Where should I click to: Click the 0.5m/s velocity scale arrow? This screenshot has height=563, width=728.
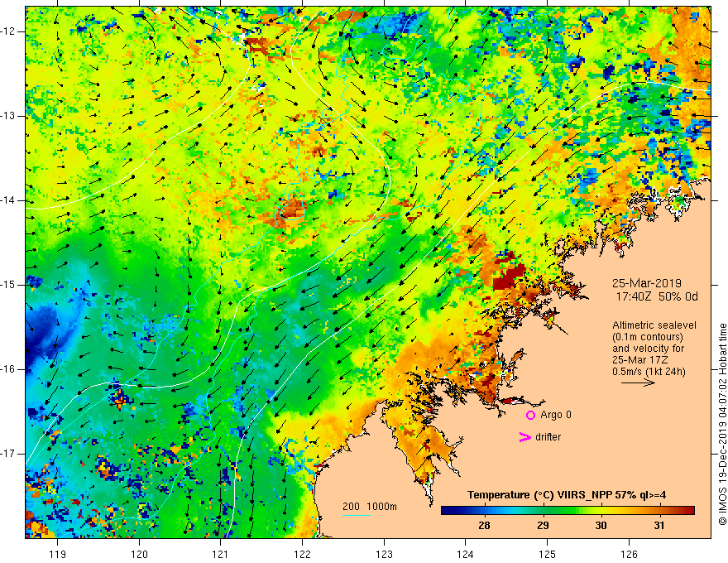click(638, 383)
